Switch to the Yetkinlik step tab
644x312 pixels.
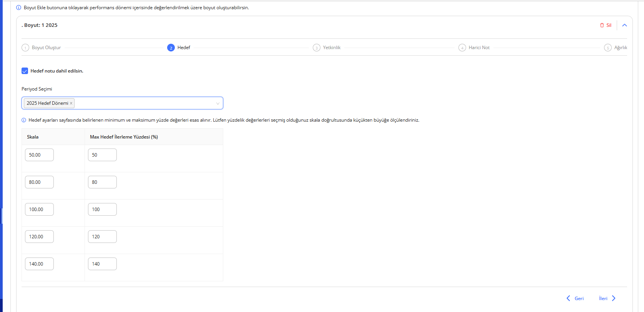pos(332,48)
